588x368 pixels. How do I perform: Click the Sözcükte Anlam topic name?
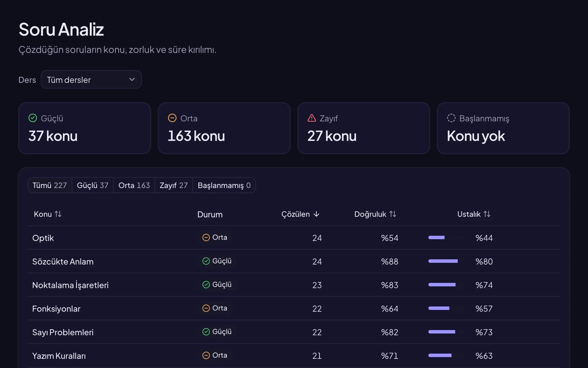coord(63,262)
